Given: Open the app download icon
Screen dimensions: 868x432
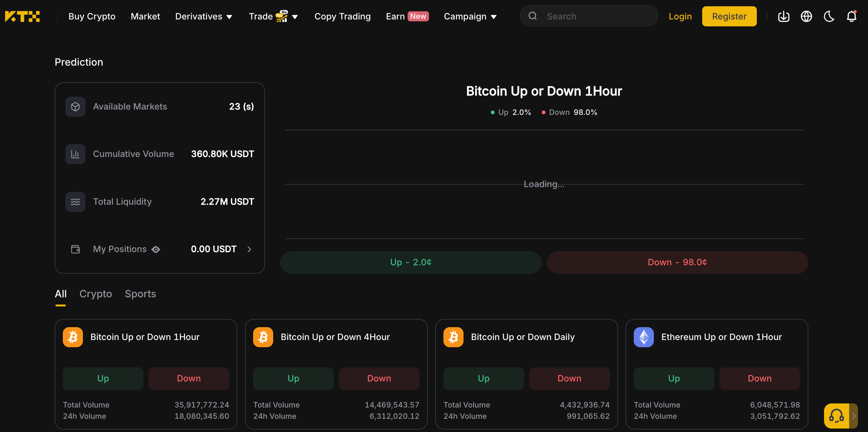Looking at the screenshot, I should pos(784,16).
